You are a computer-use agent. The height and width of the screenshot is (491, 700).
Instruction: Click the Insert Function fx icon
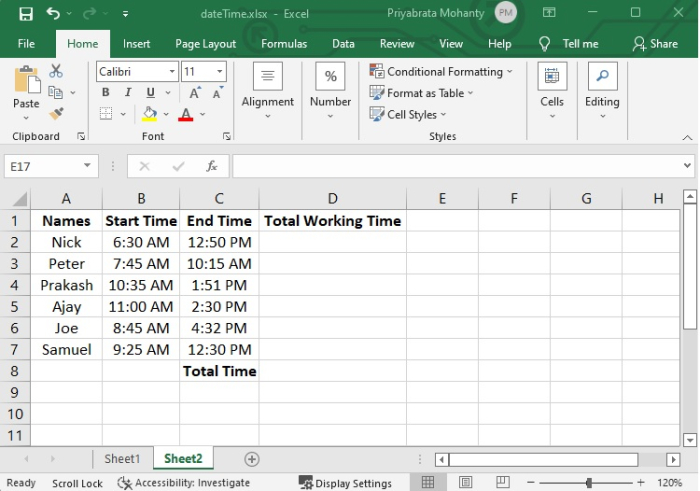pyautogui.click(x=212, y=166)
